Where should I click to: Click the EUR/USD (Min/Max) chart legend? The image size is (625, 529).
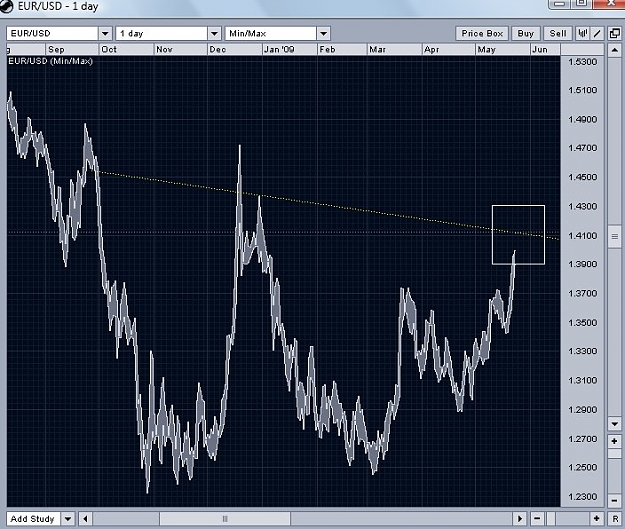[50, 61]
